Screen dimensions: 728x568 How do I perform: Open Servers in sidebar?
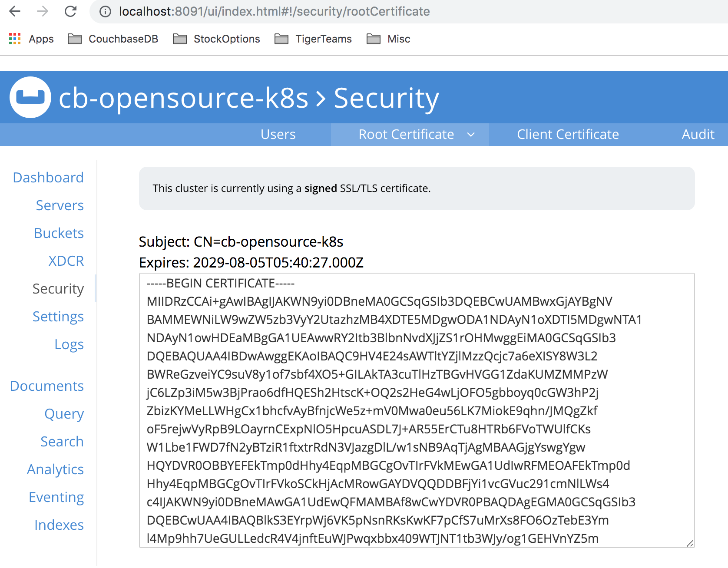[x=60, y=205]
